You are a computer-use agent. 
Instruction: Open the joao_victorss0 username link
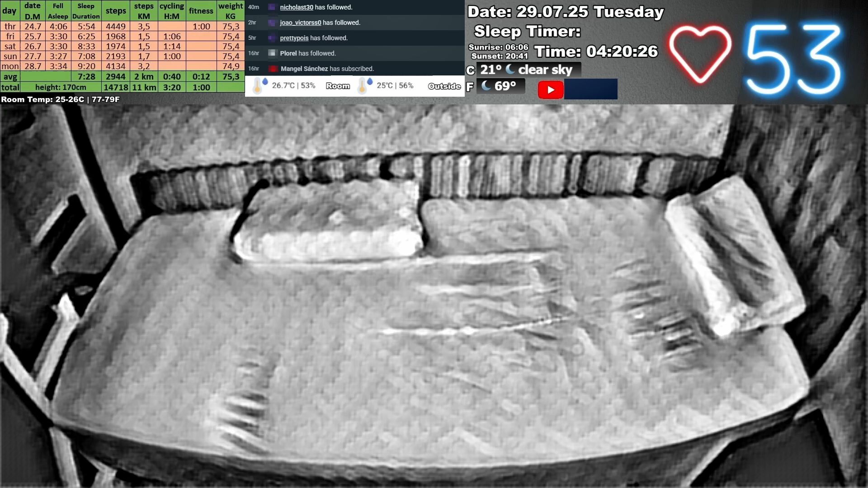click(301, 23)
